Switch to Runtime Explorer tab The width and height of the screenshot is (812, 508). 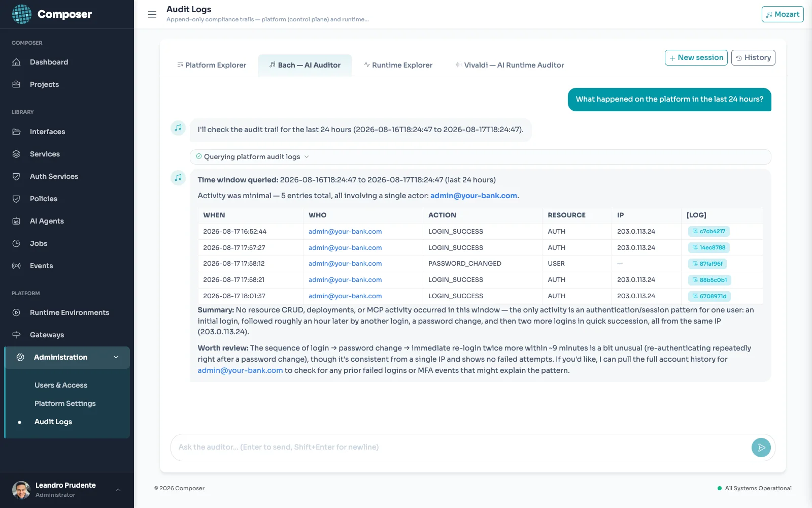click(398, 65)
